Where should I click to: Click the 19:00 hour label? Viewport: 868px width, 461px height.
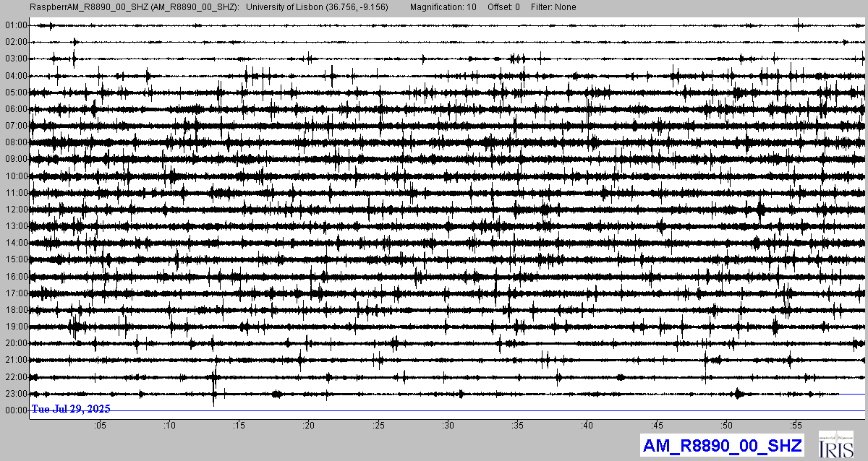point(15,327)
